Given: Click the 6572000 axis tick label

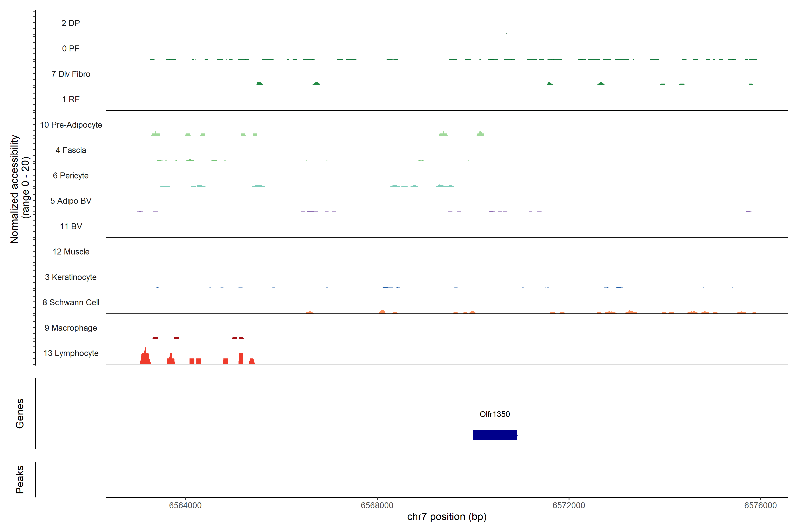Looking at the screenshot, I should (569, 506).
